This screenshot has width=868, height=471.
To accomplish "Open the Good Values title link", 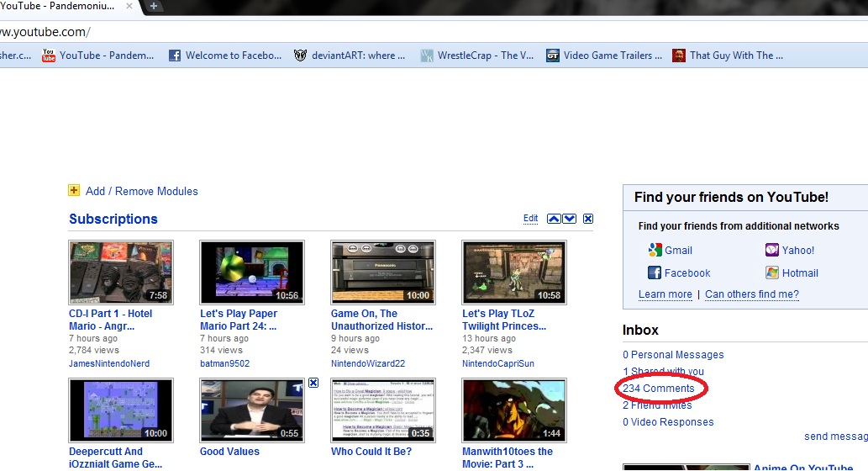I will point(229,452).
